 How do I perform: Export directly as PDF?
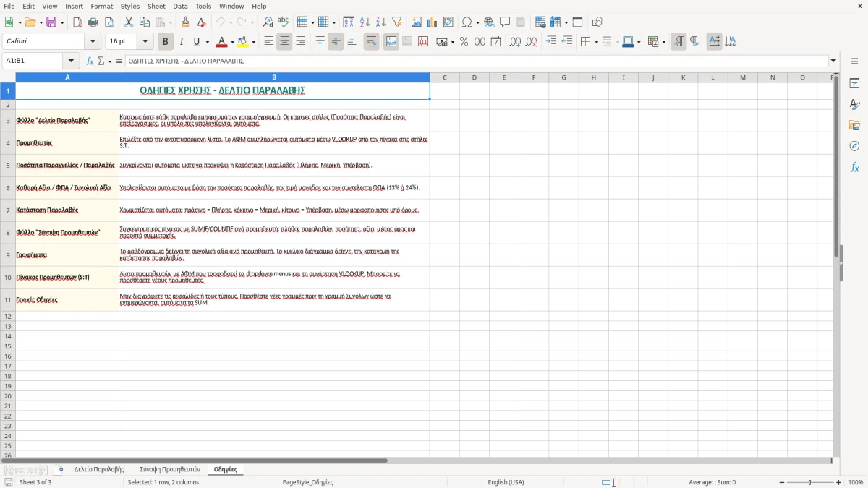(x=77, y=22)
